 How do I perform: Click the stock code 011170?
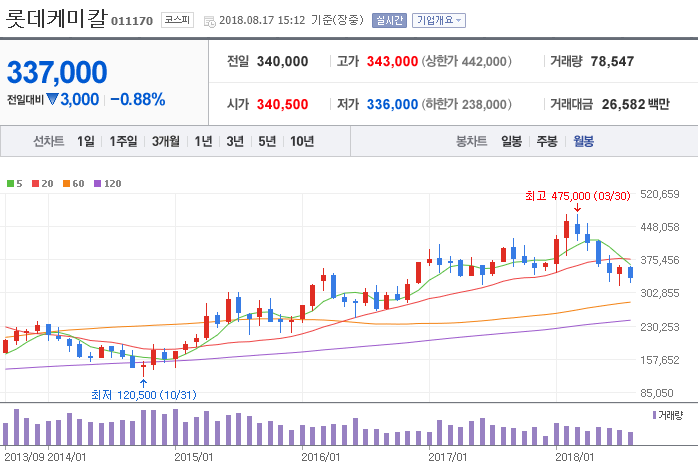132,21
